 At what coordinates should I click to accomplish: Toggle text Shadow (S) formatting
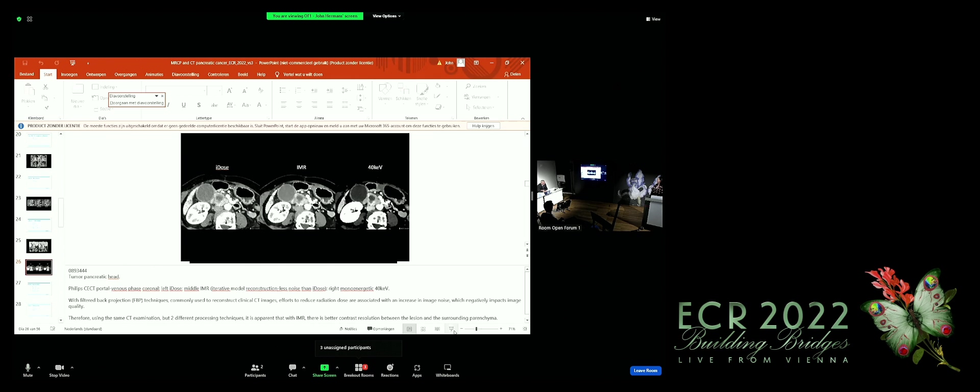pos(199,105)
